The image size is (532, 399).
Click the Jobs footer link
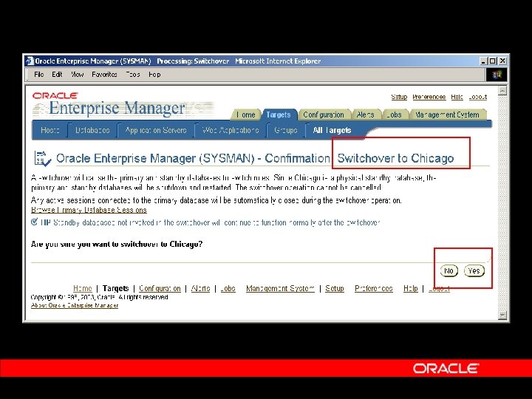(228, 288)
